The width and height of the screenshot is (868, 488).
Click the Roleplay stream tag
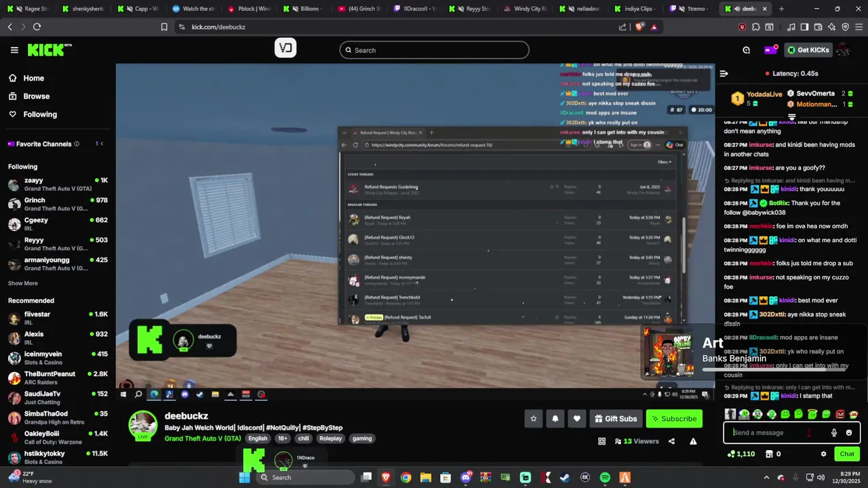pos(330,439)
